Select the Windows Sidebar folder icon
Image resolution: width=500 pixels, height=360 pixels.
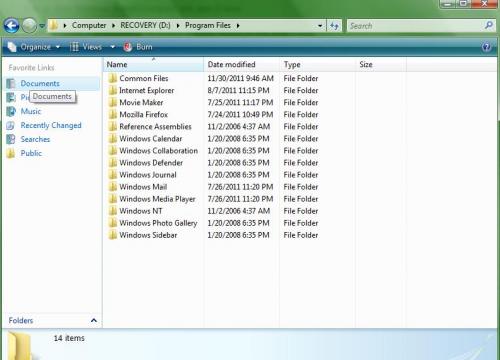tap(113, 235)
